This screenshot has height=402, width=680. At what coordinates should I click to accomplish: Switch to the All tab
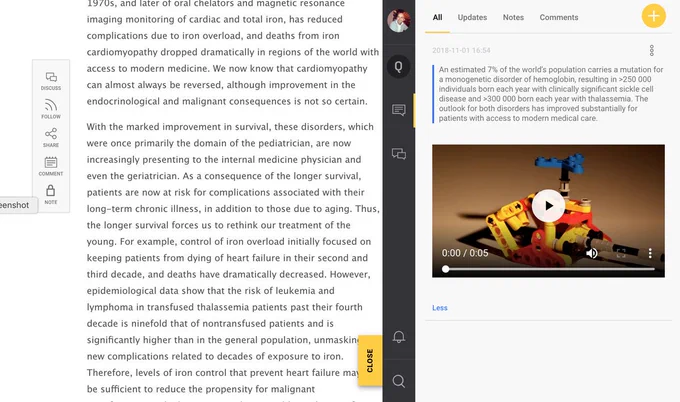coord(437,17)
